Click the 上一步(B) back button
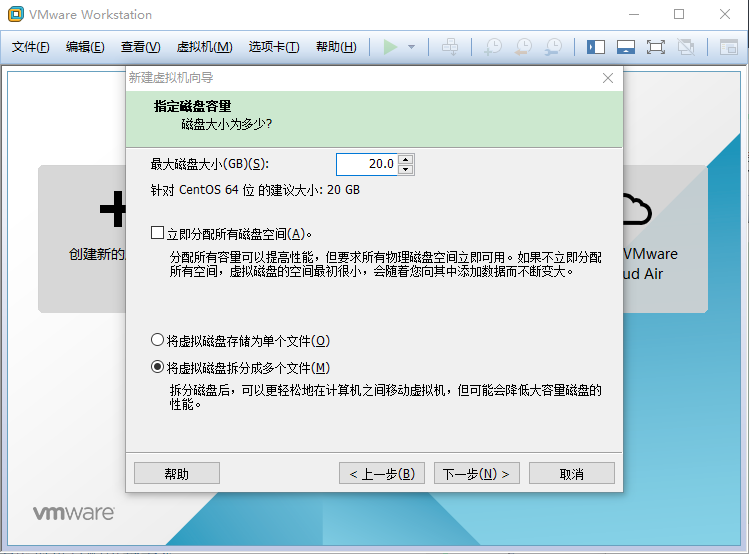749x554 pixels. (382, 473)
